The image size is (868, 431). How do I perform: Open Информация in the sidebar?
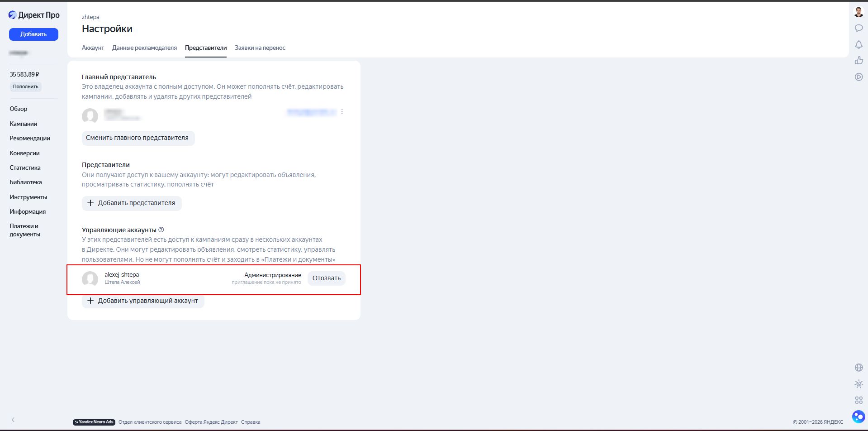[x=28, y=211]
